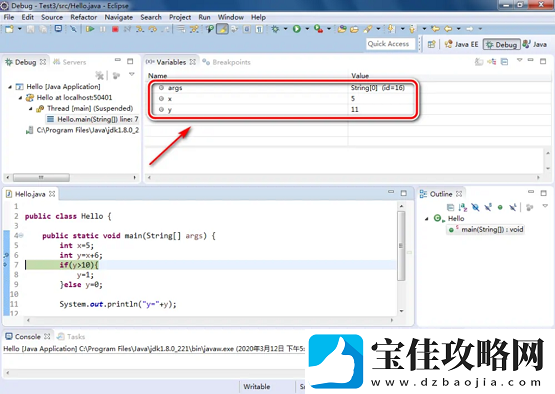Click the Debug view horizontal scrollbar thumb
Screen dimensions: 555x394
pos(41,177)
